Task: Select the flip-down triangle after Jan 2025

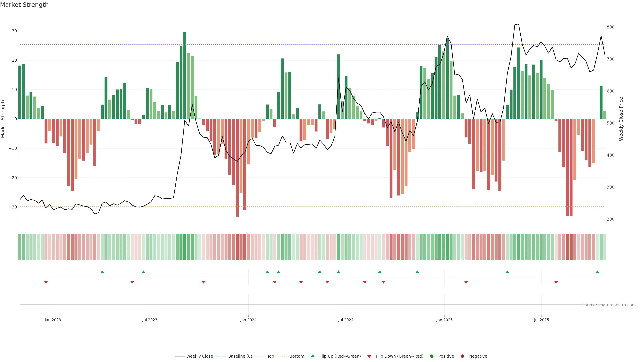Action: (x=466, y=282)
